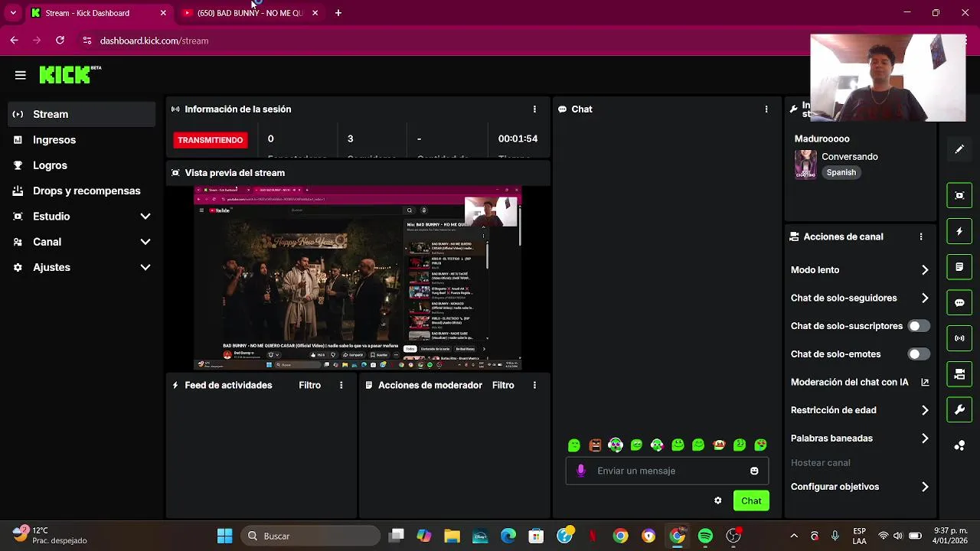Open Acciones de moderador three-dot menu
This screenshot has height=551, width=980.
point(534,386)
